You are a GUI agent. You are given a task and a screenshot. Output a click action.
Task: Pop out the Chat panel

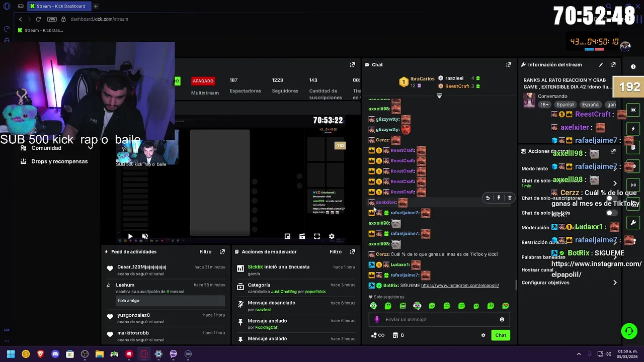pos(509,65)
